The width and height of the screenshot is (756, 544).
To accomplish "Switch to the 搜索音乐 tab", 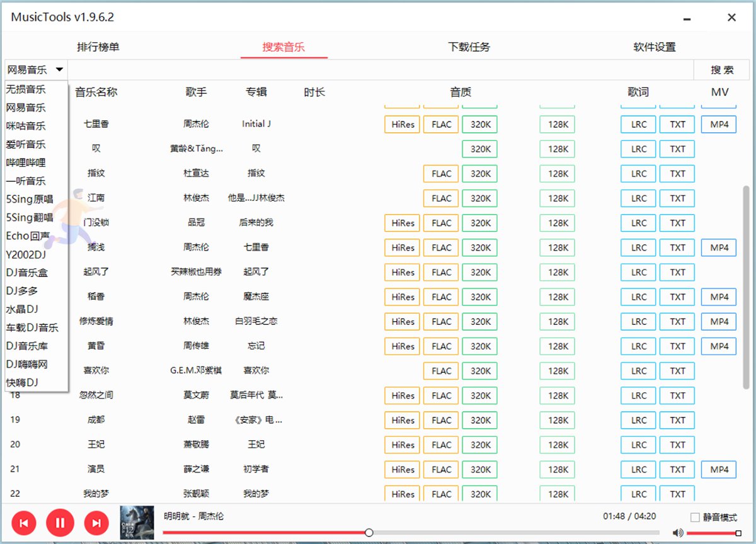I will click(x=283, y=47).
